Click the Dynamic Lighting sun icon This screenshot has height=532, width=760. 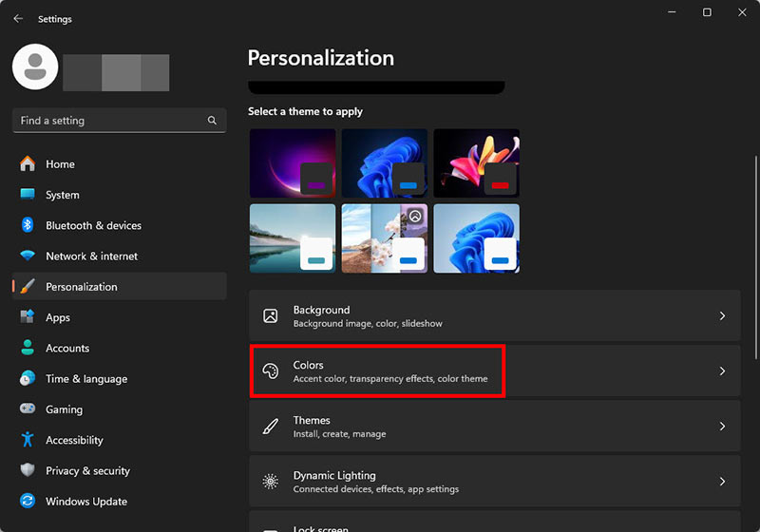point(271,482)
